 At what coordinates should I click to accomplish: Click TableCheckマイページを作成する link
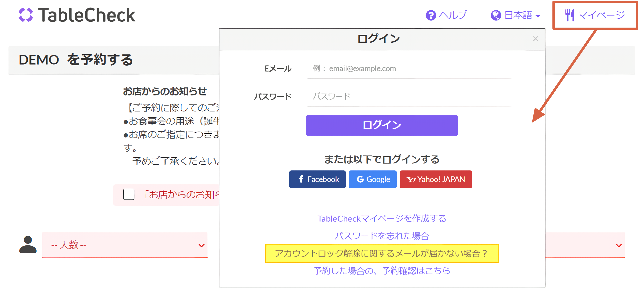tap(382, 219)
